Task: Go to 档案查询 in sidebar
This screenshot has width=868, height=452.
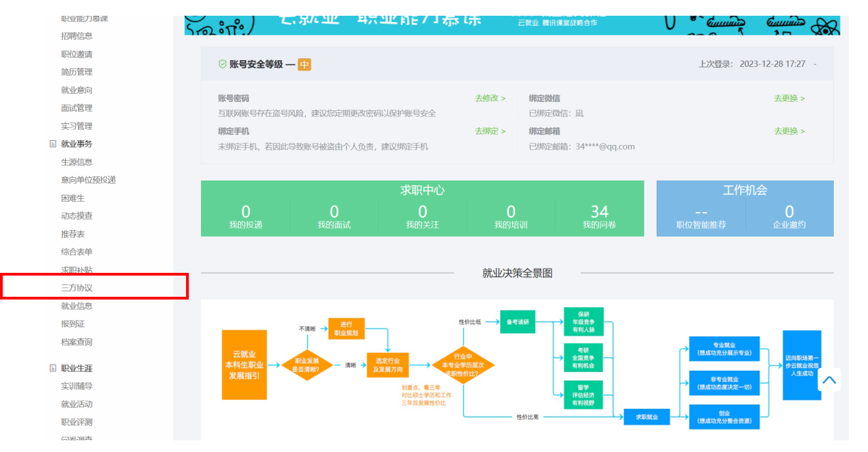Action: point(77,342)
